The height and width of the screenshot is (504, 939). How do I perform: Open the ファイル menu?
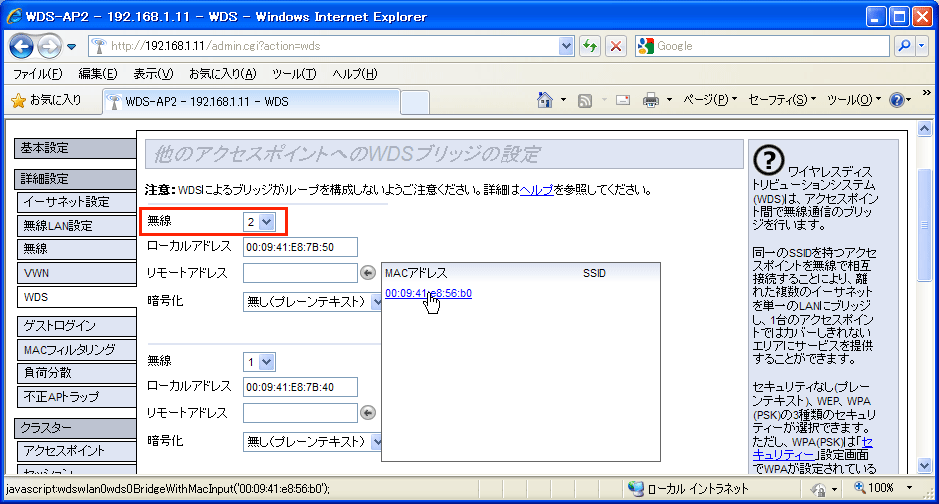pos(38,74)
